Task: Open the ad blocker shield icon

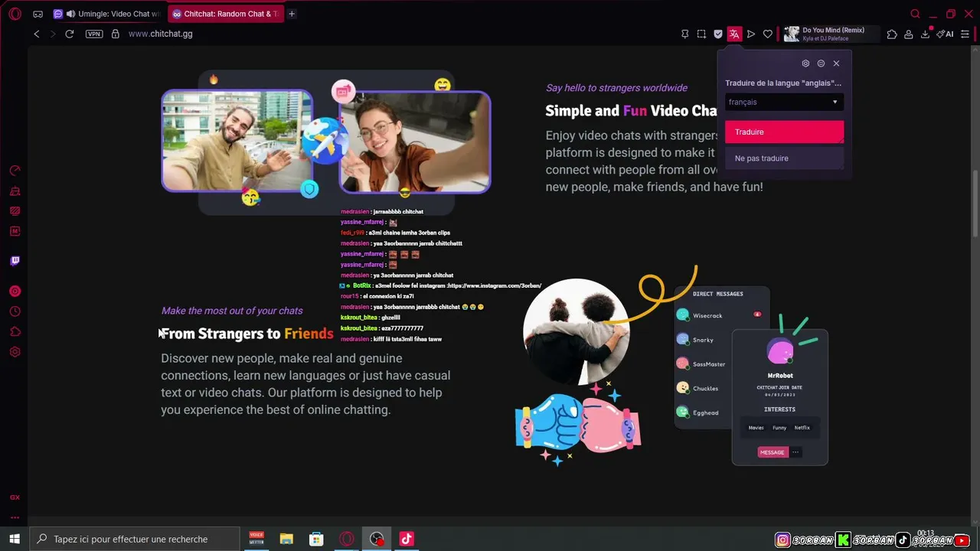Action: pos(718,34)
